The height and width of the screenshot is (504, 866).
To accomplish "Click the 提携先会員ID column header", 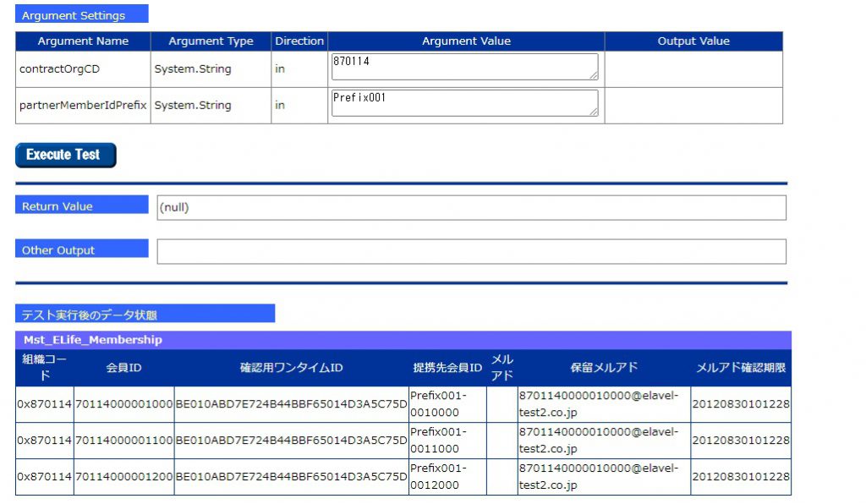I will tap(447, 368).
